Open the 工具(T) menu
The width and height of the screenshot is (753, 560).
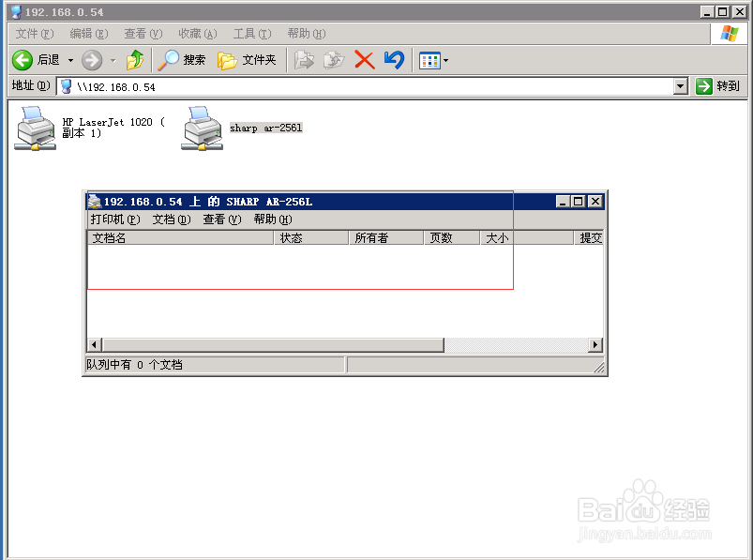coord(252,34)
